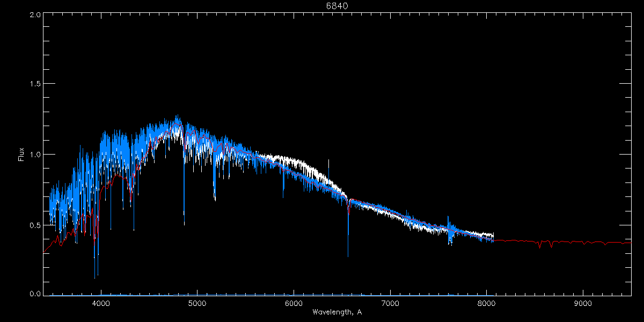644x322 pixels.
Task: Click the 1.5 y-axis tick label
Action: [x=33, y=84]
